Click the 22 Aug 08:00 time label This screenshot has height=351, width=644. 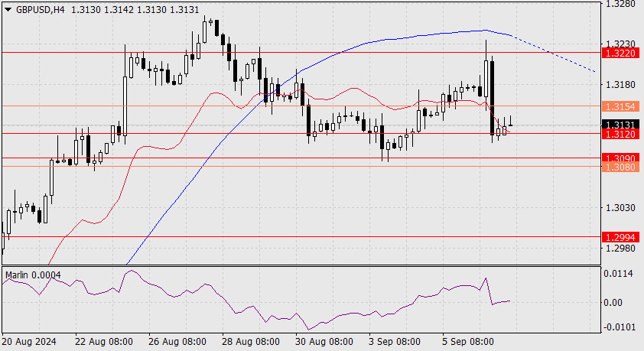(104, 342)
